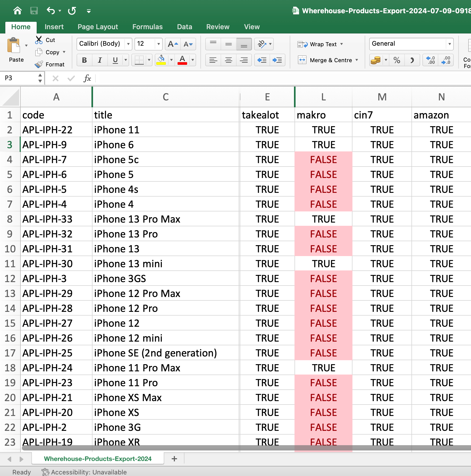The image size is (471, 476).
Task: Open the fill colour dropdown arrow
Action: (x=171, y=60)
